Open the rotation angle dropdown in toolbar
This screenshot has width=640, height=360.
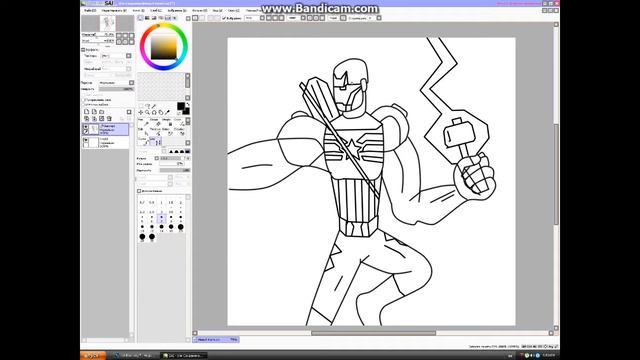point(303,18)
